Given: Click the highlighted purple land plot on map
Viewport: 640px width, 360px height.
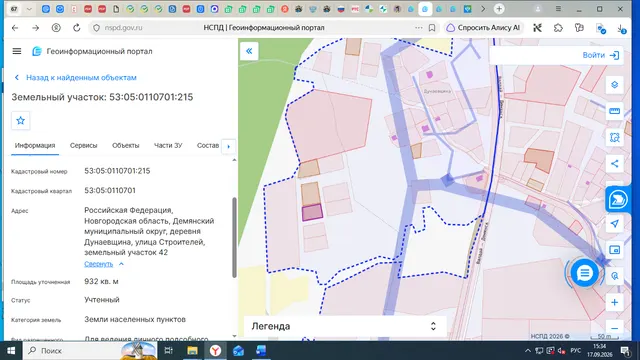Looking at the screenshot, I should (312, 213).
